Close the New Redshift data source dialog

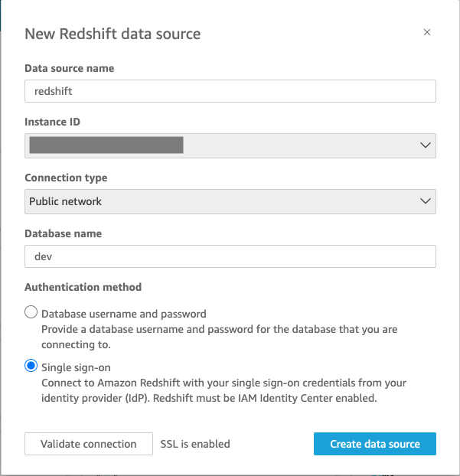tap(427, 32)
